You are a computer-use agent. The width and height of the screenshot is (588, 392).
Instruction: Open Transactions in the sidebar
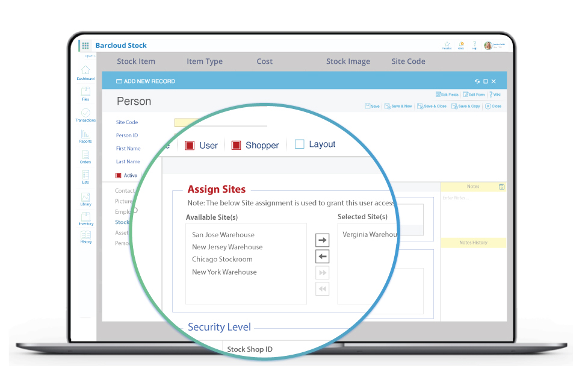(85, 115)
